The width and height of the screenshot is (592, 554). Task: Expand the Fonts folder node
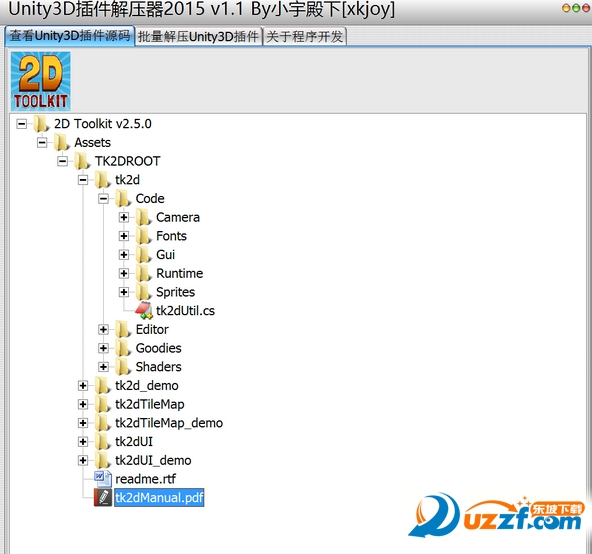point(123,236)
